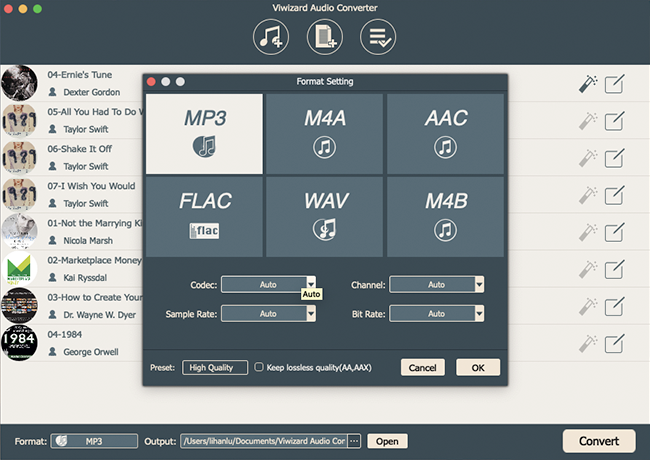Click the edit icon for 04-1984
The height and width of the screenshot is (460, 650).
[614, 344]
